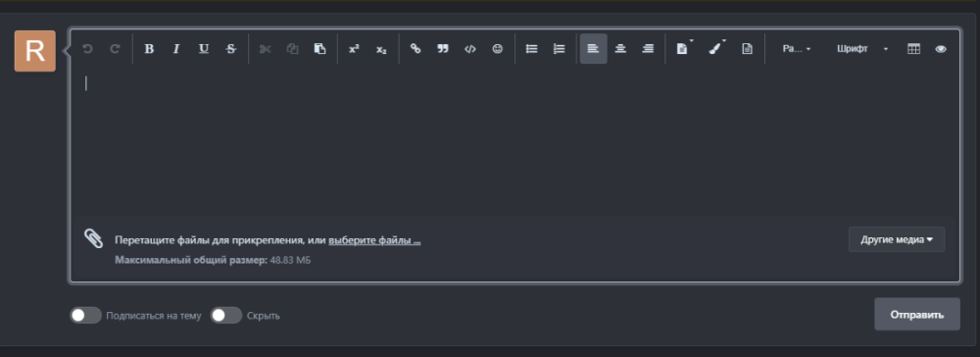This screenshot has height=357, width=980.
Task: Insert a code block
Action: coord(470,49)
